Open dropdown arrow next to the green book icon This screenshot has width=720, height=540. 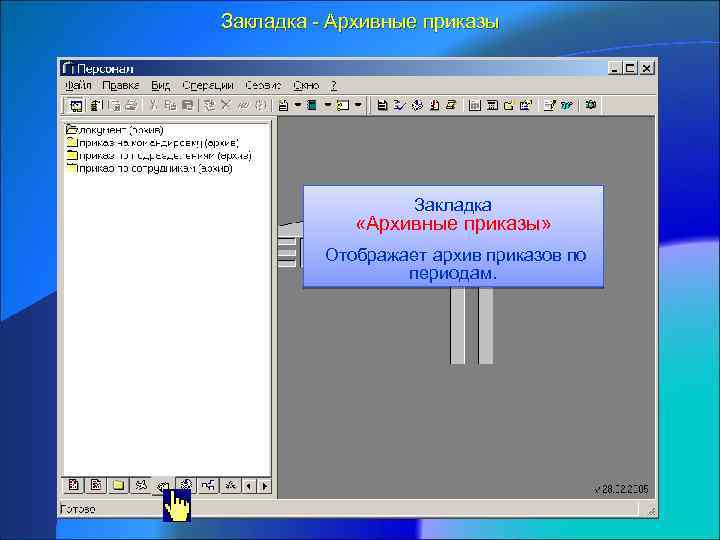pyautogui.click(x=327, y=105)
